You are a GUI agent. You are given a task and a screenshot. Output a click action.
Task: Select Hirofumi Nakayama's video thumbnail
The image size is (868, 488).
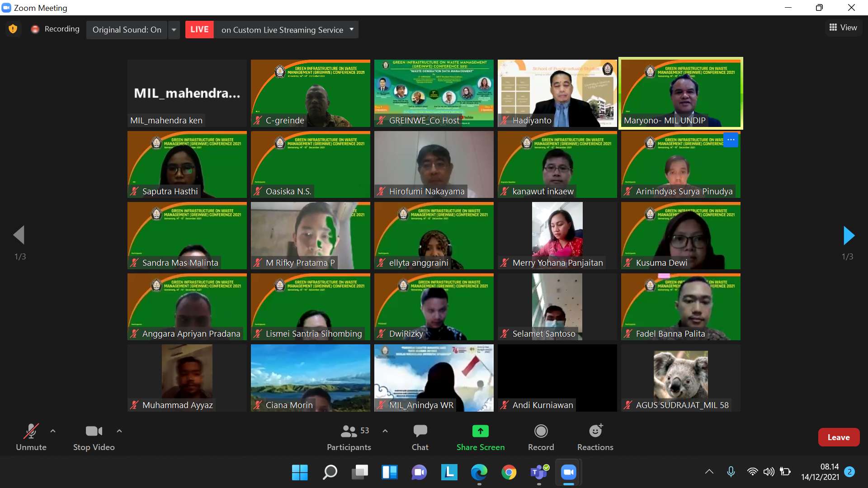pyautogui.click(x=434, y=164)
